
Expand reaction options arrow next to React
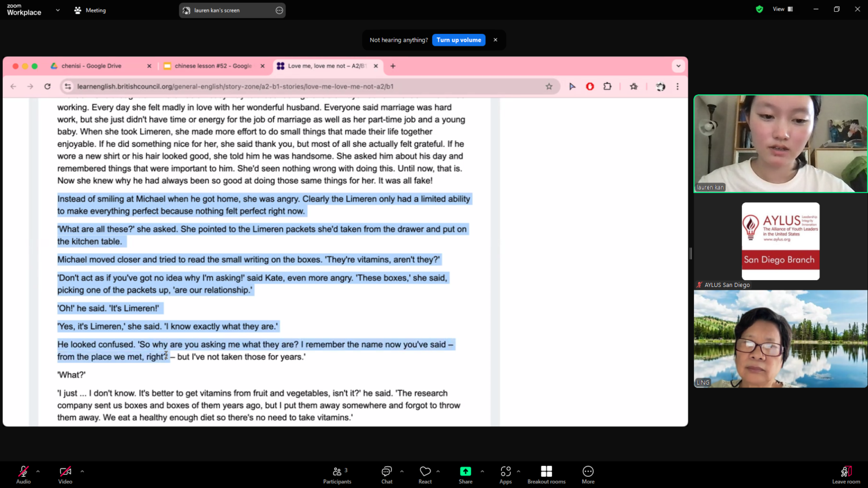[x=438, y=471]
